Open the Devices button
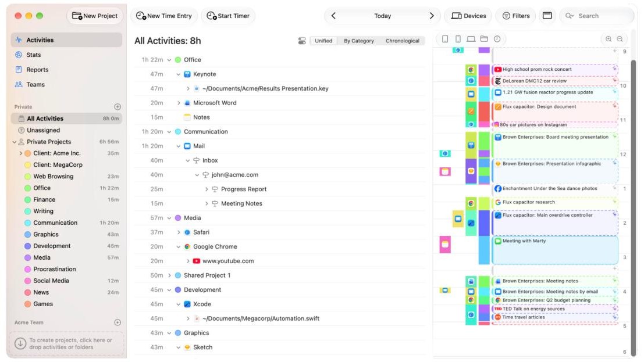Viewport: 644px width, 362px height. [x=469, y=16]
